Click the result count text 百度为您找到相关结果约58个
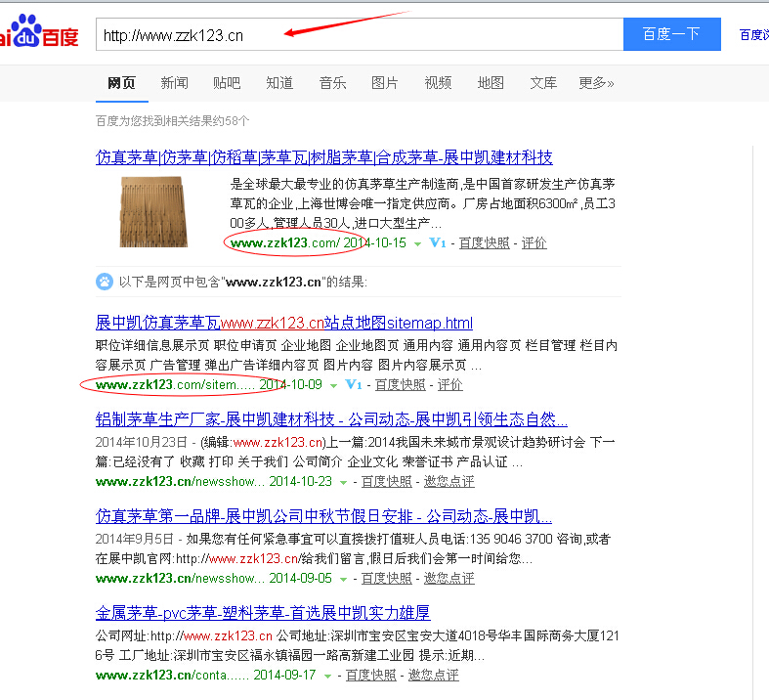This screenshot has height=700, width=769. pos(172,120)
